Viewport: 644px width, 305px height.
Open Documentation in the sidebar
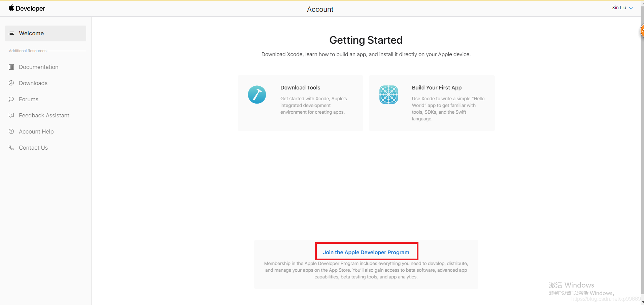click(38, 67)
